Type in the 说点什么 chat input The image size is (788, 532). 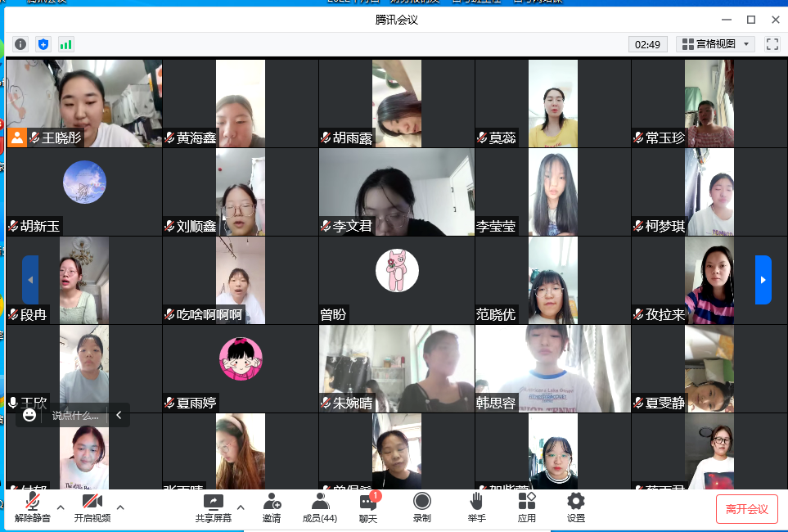(75, 416)
